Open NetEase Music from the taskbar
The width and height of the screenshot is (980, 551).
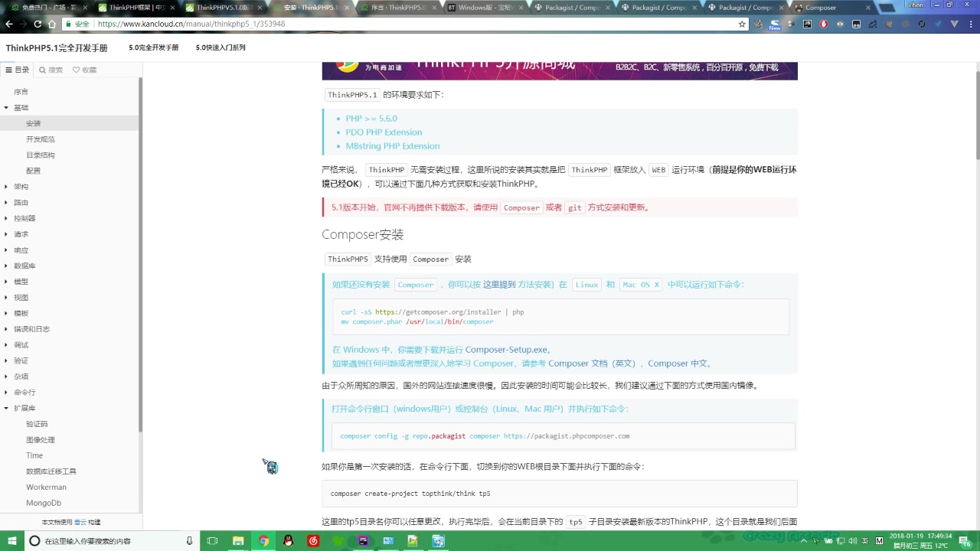pyautogui.click(x=313, y=541)
